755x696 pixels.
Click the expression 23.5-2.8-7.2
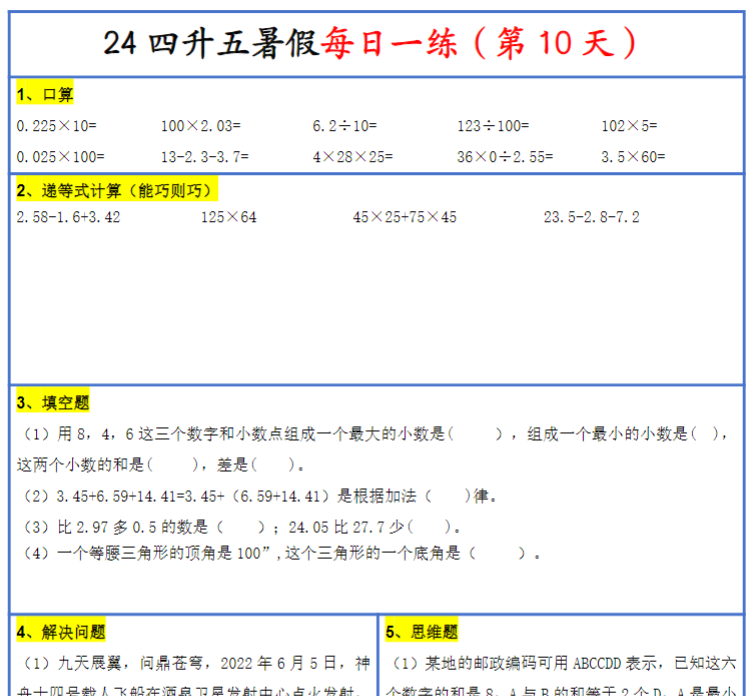pos(591,217)
